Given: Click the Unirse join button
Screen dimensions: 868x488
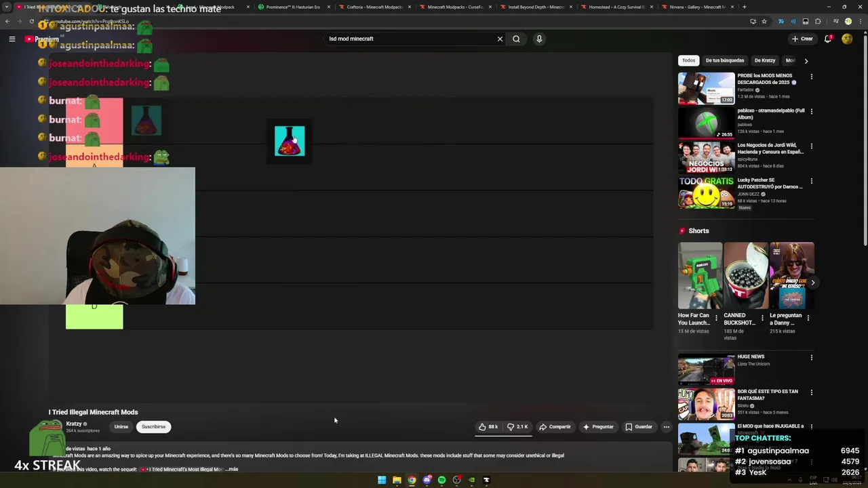Looking at the screenshot, I should point(121,426).
